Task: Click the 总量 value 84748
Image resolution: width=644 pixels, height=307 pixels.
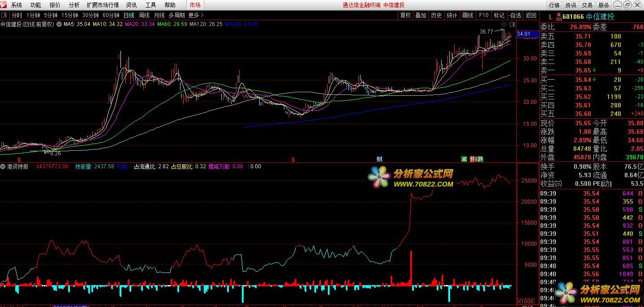Action: [582, 149]
